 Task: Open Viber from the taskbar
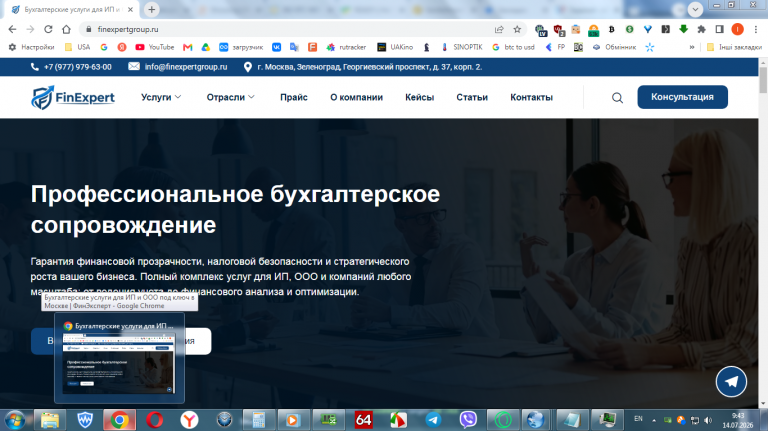coord(468,420)
